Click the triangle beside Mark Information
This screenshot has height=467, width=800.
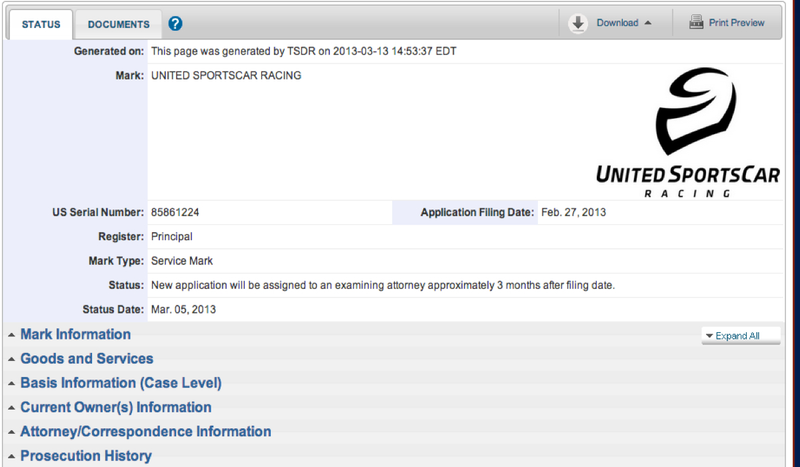(x=11, y=335)
